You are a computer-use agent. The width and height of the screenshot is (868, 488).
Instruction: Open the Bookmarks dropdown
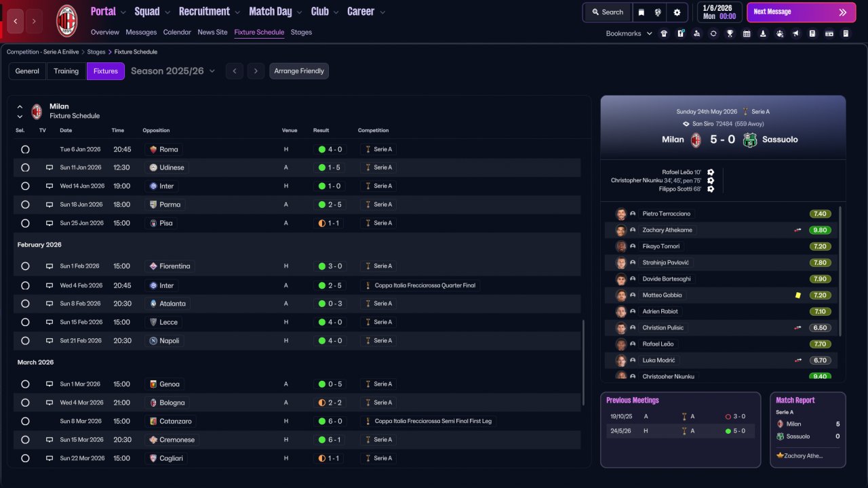629,33
